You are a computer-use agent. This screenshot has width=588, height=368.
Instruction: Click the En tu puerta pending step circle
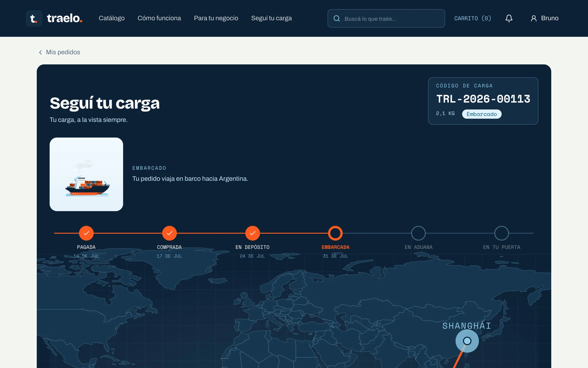502,233
